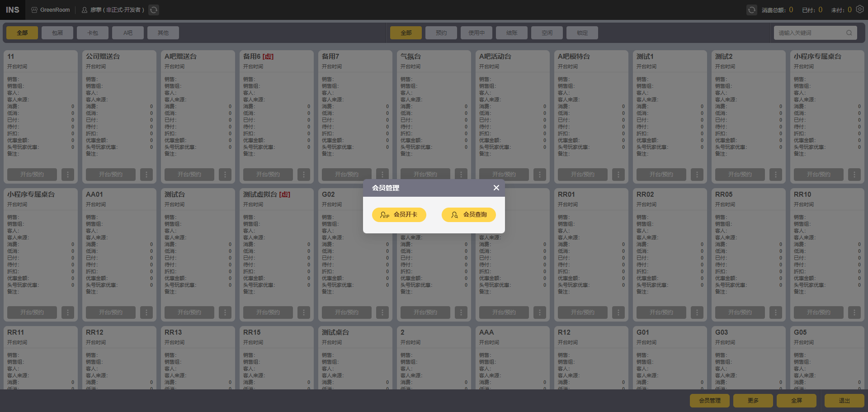The width and height of the screenshot is (868, 412).
Task: Select the R12 table card title
Action: pyautogui.click(x=564, y=332)
